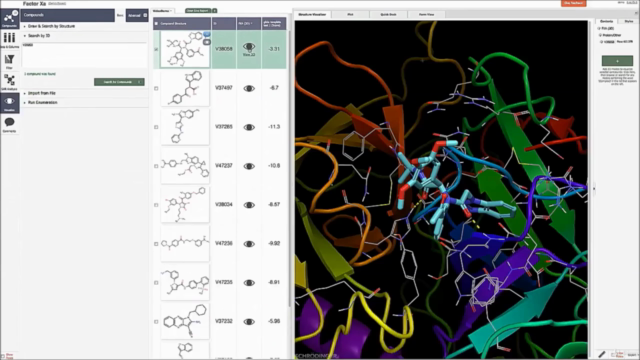Switch to the Quick Dock tab
Screen dimensions: 640x360
tap(388, 14)
